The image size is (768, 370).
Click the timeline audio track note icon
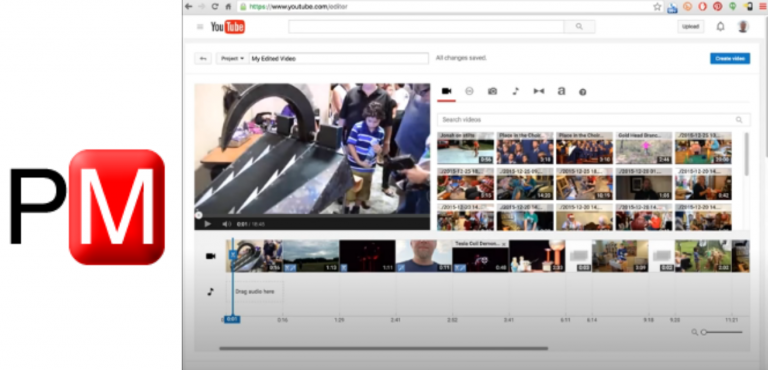(211, 292)
